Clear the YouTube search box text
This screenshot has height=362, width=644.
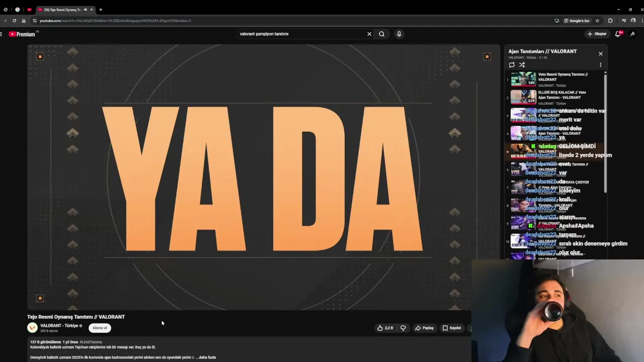point(369,34)
